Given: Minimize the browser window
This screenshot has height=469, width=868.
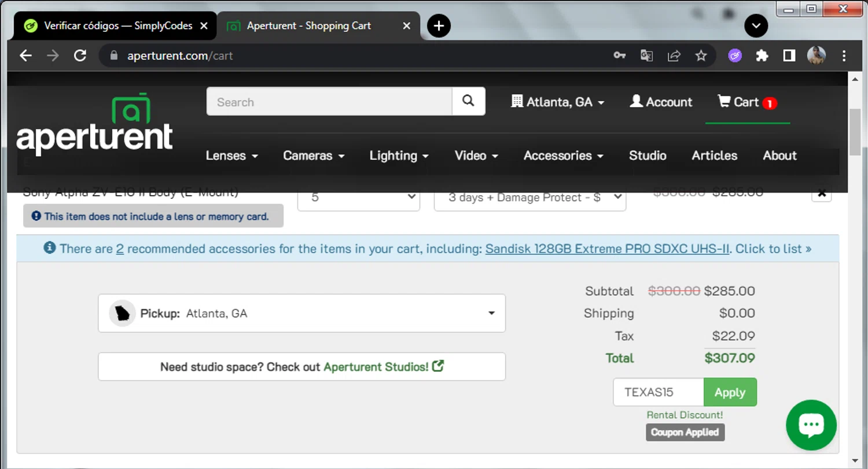Looking at the screenshot, I should tap(788, 9).
